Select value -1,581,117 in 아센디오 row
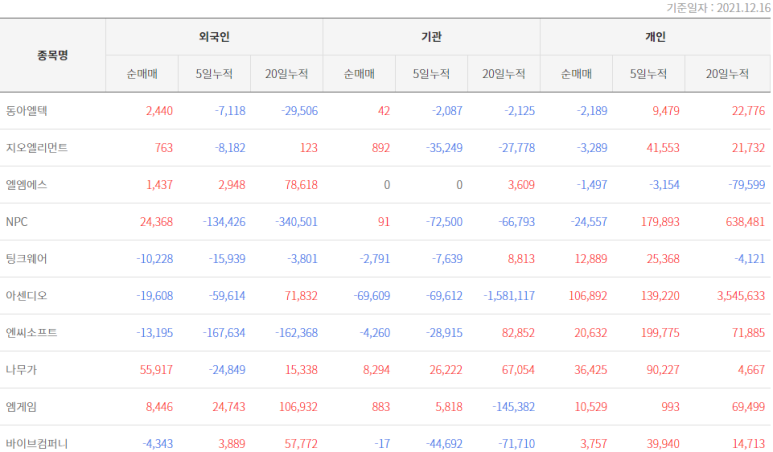This screenshot has width=773, height=452. [509, 296]
